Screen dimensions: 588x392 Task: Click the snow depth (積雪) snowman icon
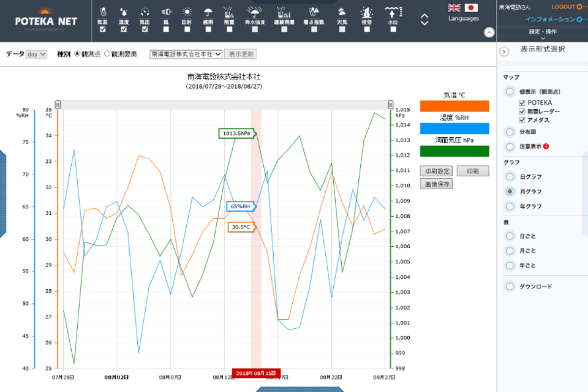point(367,12)
